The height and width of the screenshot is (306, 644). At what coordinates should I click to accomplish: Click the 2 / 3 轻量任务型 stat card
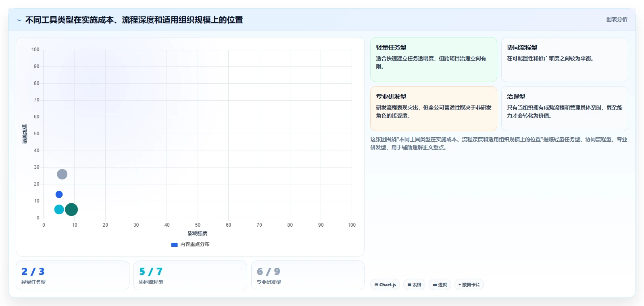(x=73, y=275)
